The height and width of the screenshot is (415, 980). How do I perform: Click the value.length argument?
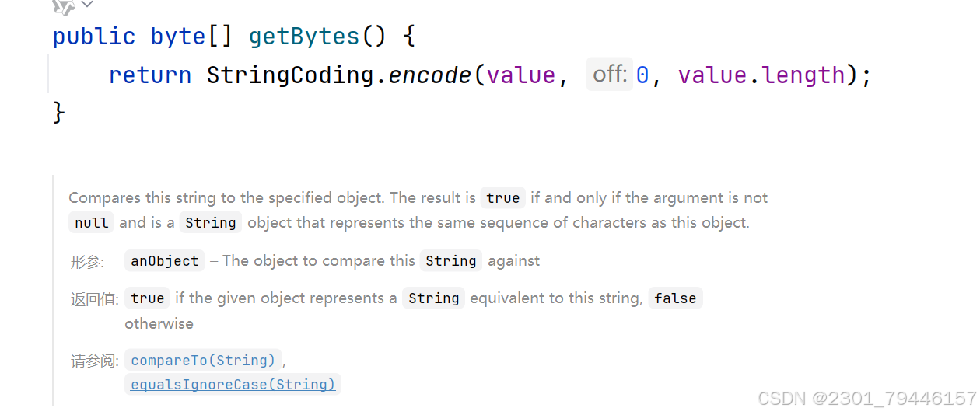tap(761, 75)
